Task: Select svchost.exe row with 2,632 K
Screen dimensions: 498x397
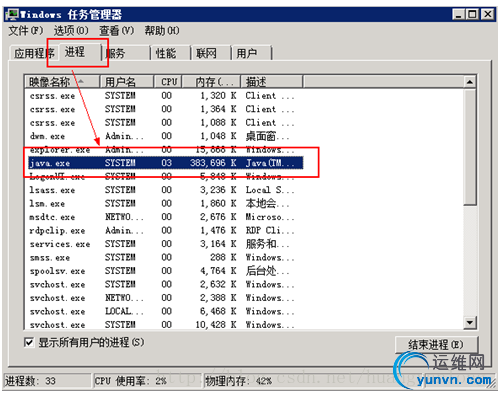Action: click(x=166, y=284)
